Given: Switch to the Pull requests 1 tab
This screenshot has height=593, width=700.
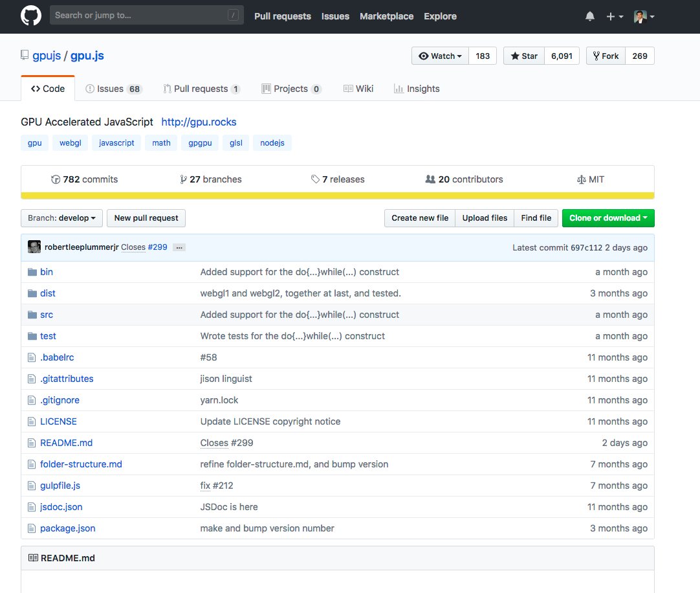Looking at the screenshot, I should [x=201, y=89].
